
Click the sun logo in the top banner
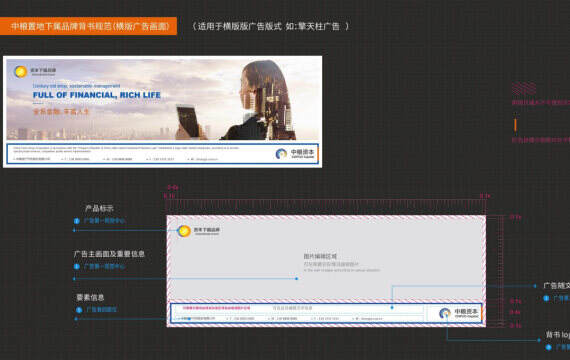pyautogui.click(x=20, y=72)
